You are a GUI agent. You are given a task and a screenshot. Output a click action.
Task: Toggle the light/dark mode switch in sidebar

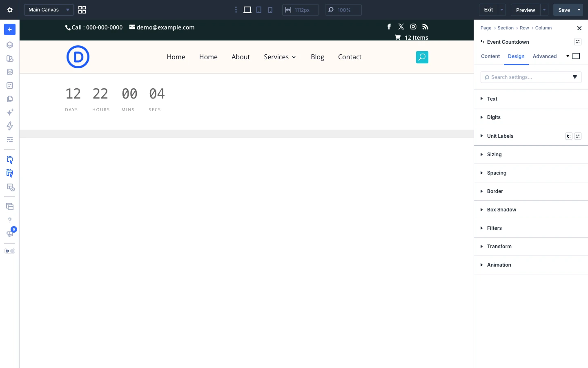point(10,251)
